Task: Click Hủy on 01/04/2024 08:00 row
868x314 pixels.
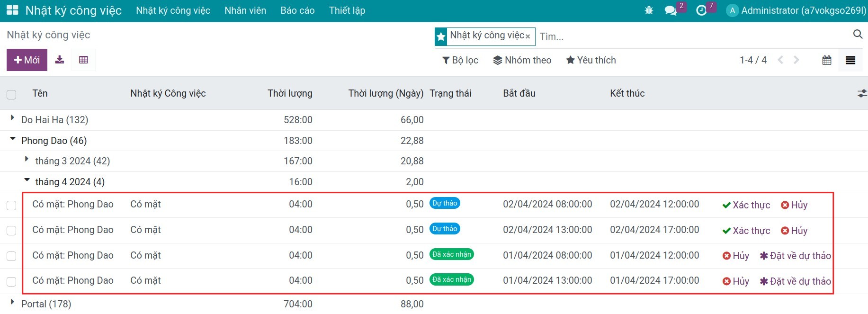Action: click(x=736, y=256)
